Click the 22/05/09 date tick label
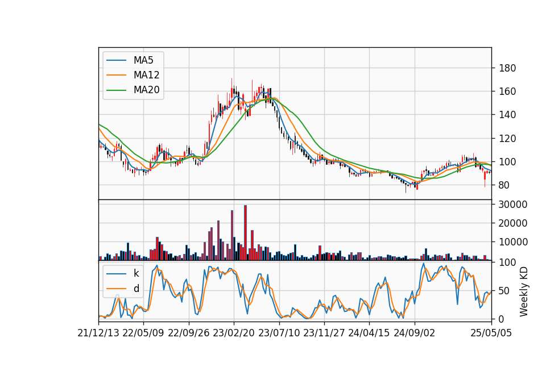Screen dimensions: 546x392 pos(143,333)
